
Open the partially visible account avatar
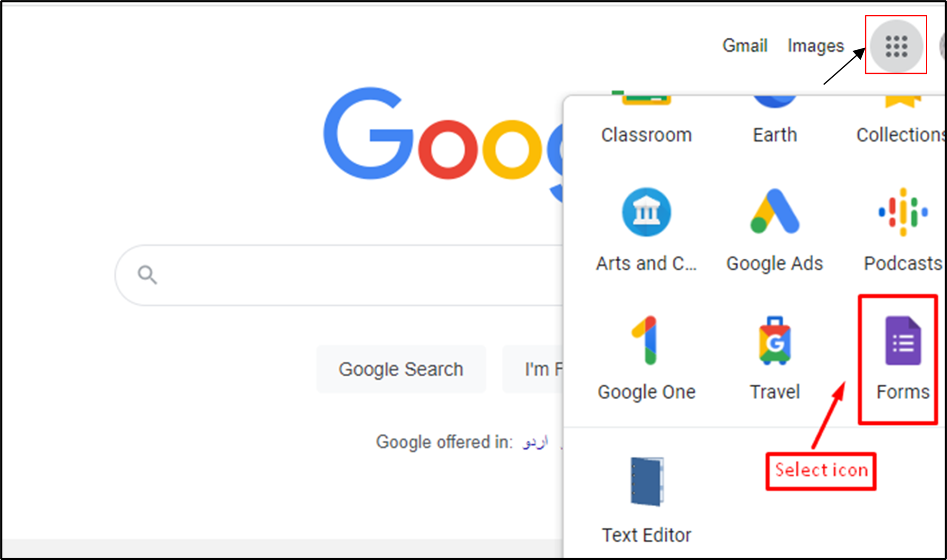tap(942, 46)
